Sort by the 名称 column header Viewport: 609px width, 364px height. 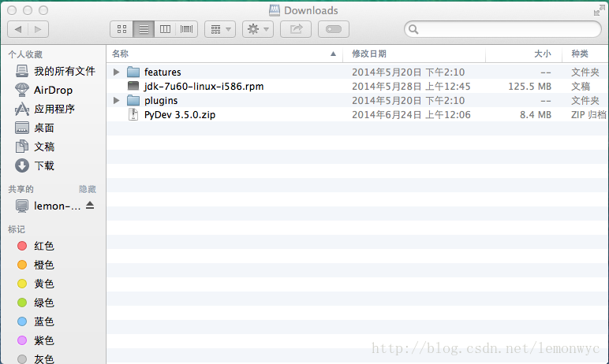pos(225,54)
